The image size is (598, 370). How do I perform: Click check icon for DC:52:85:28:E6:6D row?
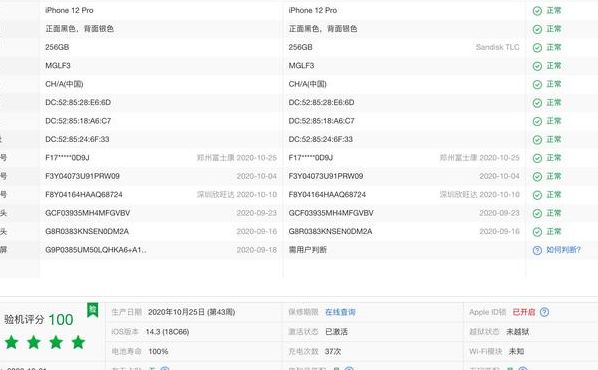(537, 103)
